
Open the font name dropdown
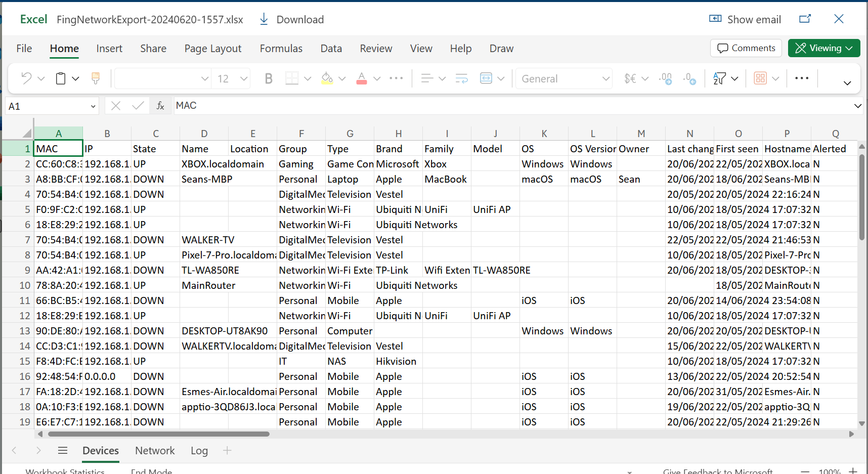pos(204,78)
